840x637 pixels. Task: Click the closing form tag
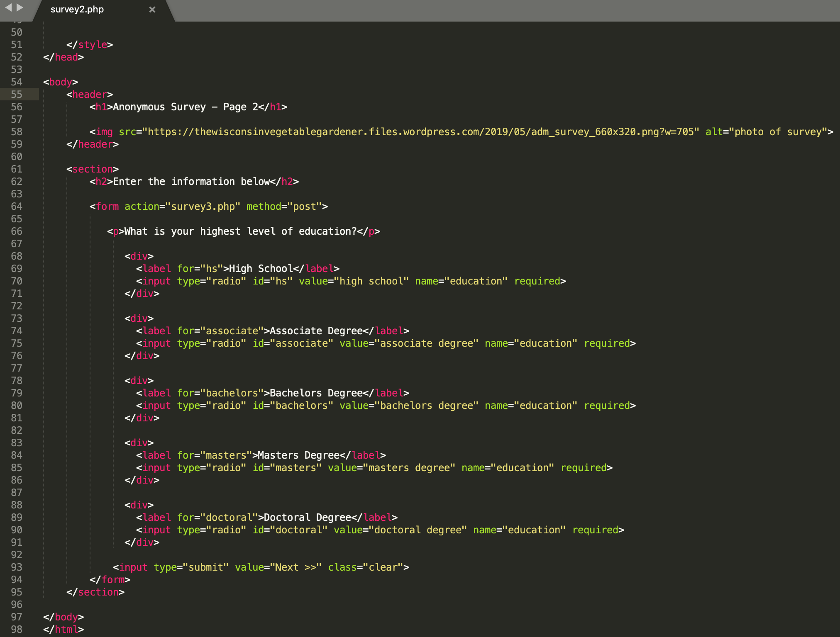[x=110, y=580]
